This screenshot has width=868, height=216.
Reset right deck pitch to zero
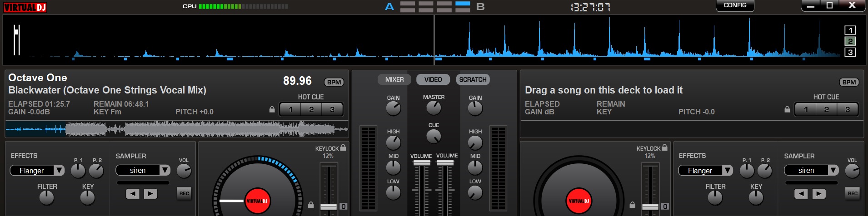point(665,206)
